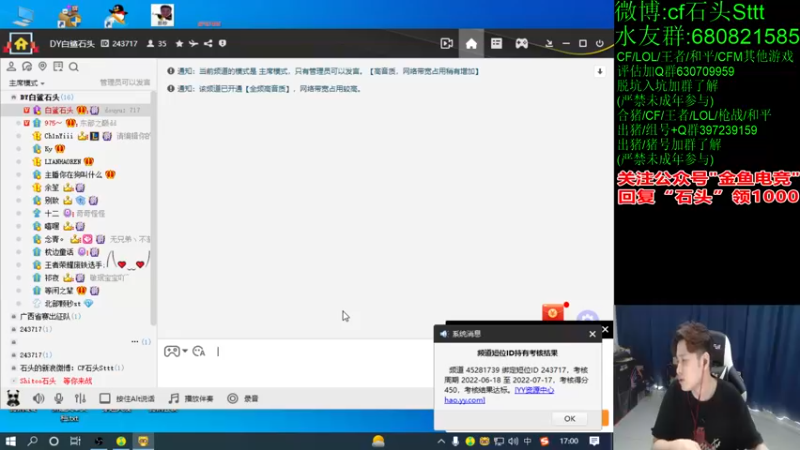Jump to latest message arrow button
This screenshot has height=450, width=800.
(x=600, y=71)
